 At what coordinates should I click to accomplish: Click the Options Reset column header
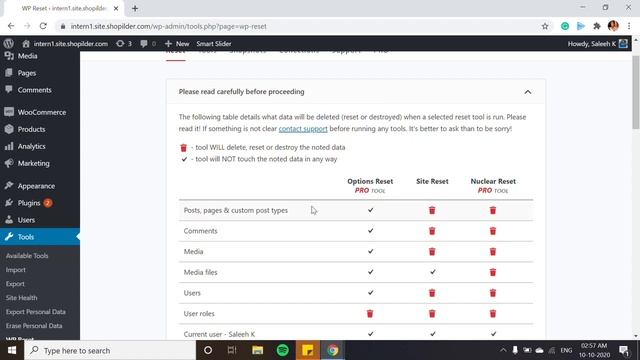pos(370,181)
